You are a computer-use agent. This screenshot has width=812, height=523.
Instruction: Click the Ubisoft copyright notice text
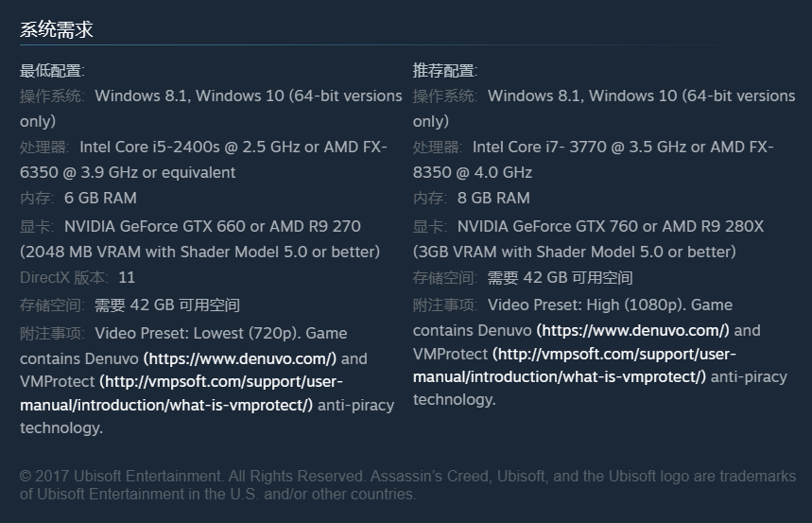pyautogui.click(x=406, y=485)
